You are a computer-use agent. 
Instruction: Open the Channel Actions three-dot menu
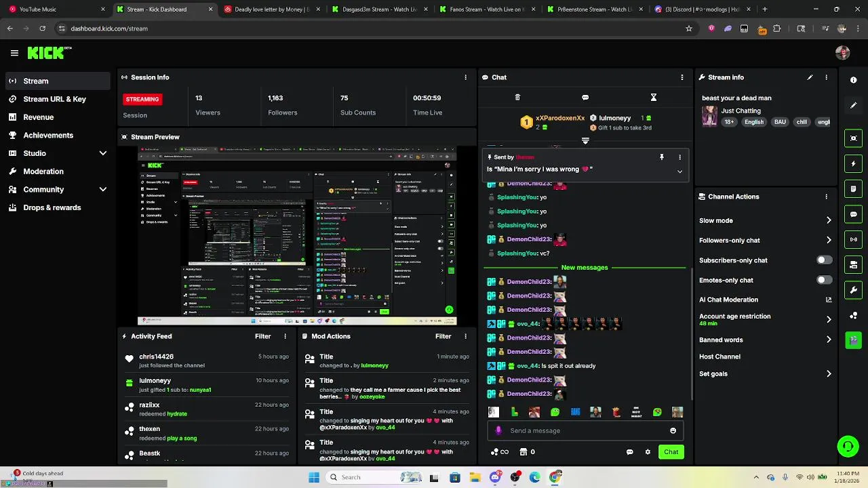click(x=826, y=197)
